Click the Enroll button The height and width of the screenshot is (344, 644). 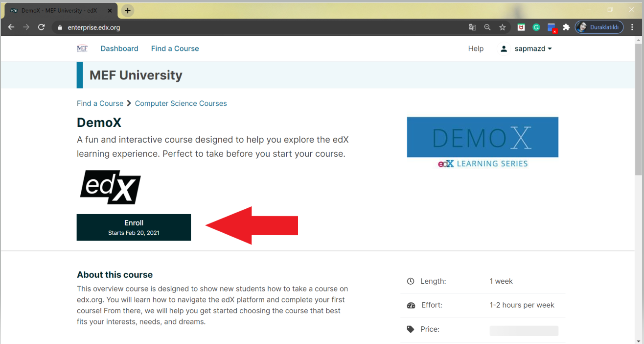click(134, 227)
